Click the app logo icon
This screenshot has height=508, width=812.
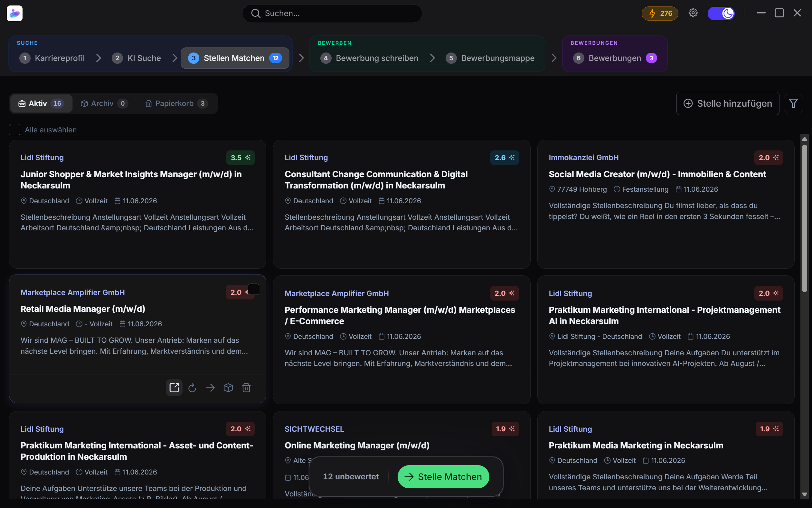point(14,14)
